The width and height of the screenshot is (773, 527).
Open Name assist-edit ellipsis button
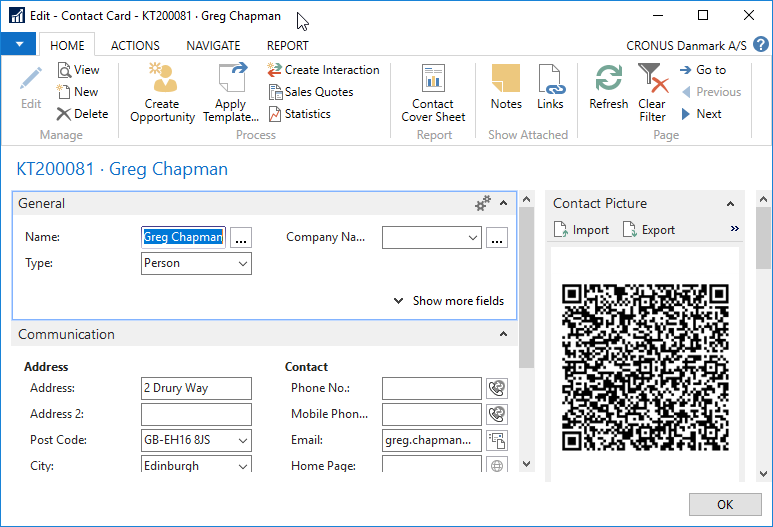pos(241,238)
